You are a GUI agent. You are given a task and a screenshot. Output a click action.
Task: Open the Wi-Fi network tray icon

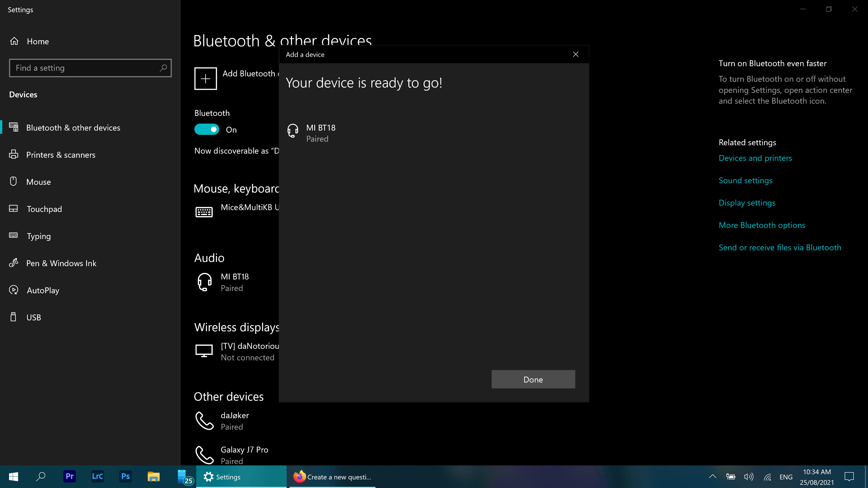tap(767, 477)
